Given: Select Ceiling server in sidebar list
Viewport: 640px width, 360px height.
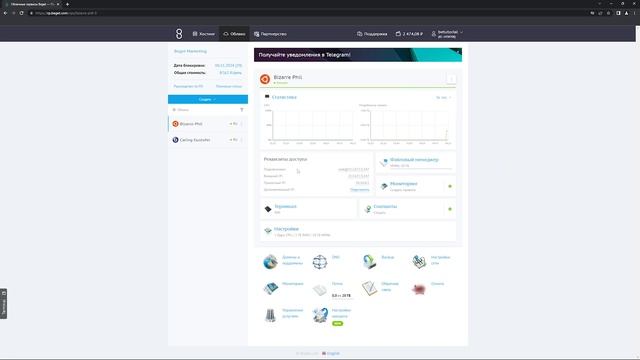Looking at the screenshot, I should click(208, 140).
